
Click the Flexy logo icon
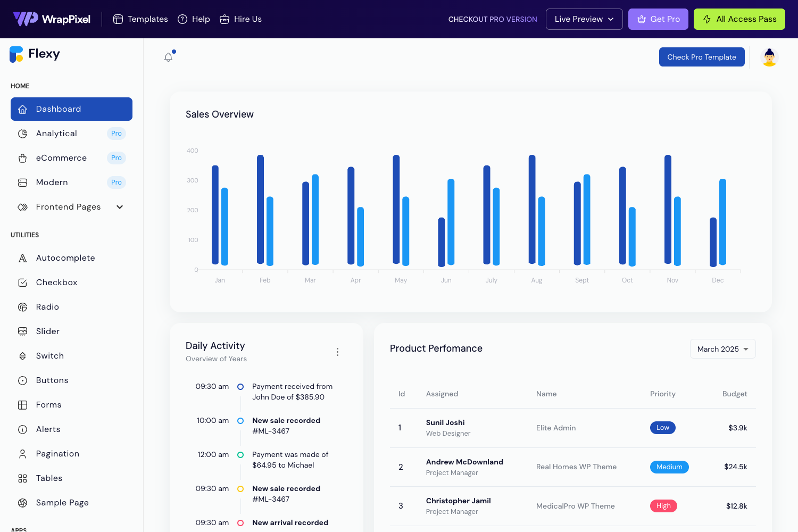point(16,54)
